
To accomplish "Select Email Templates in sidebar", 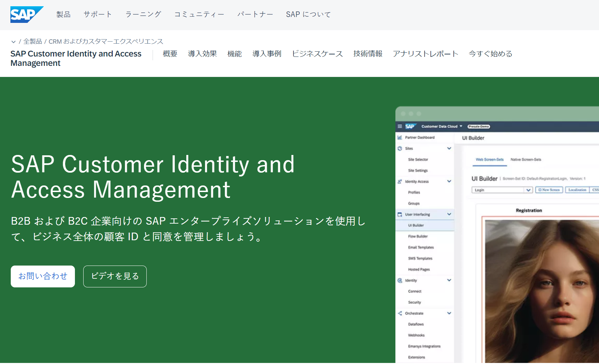I will [x=421, y=248].
